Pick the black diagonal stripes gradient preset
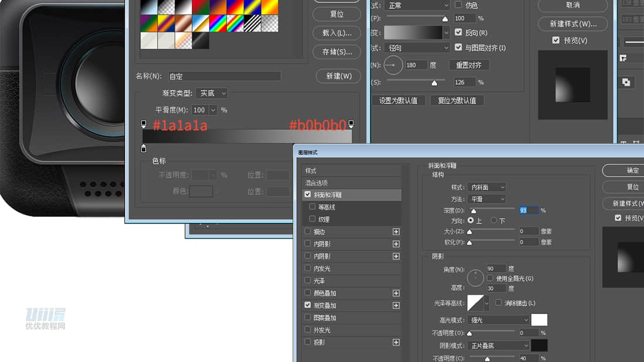 tap(252, 23)
